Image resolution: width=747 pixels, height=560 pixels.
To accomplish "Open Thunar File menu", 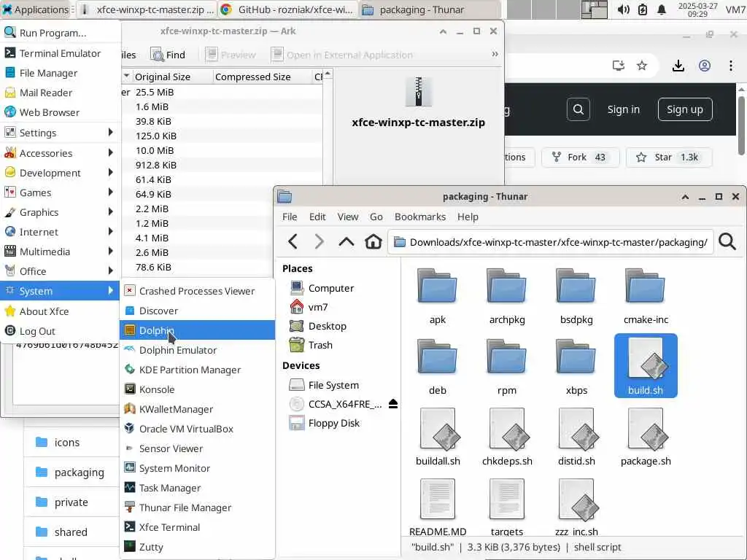I will point(289,217).
